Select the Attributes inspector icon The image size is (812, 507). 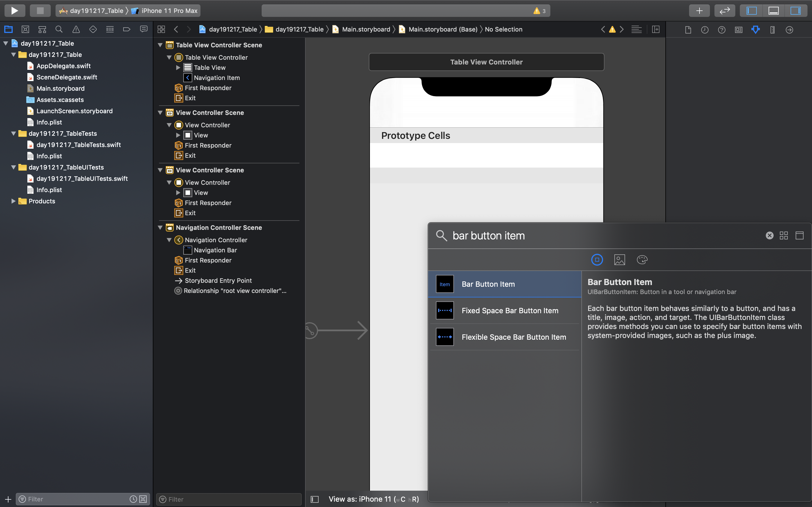[755, 30]
